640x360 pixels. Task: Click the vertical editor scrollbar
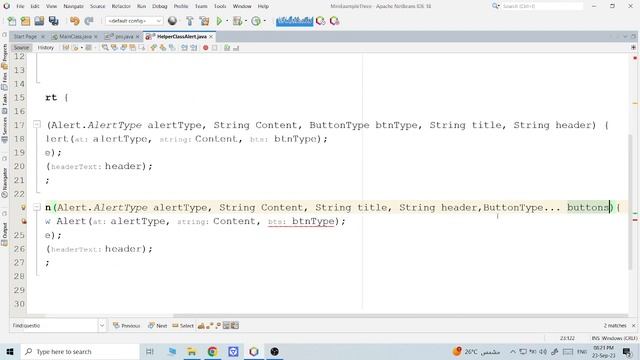point(630,202)
